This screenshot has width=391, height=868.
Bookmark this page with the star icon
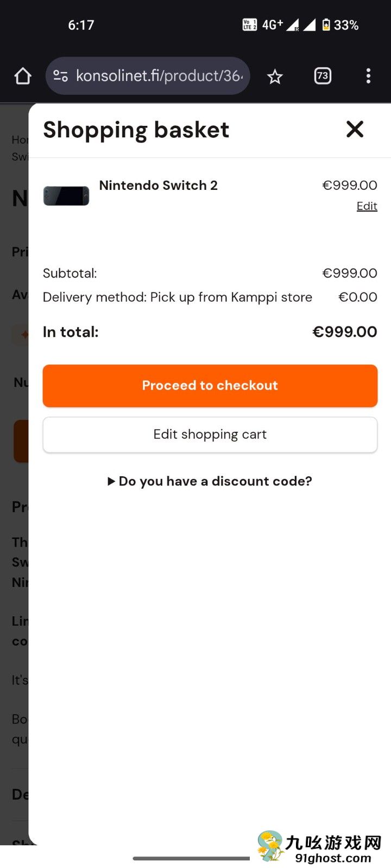pyautogui.click(x=275, y=76)
